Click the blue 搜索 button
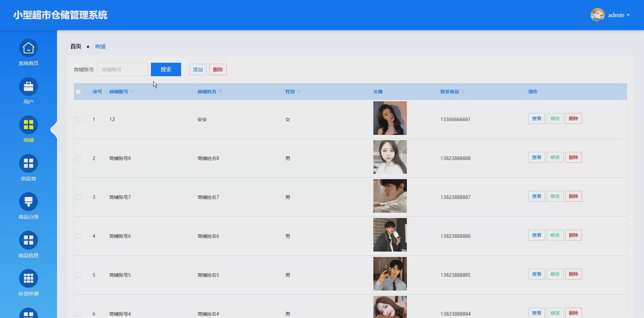 pos(166,69)
